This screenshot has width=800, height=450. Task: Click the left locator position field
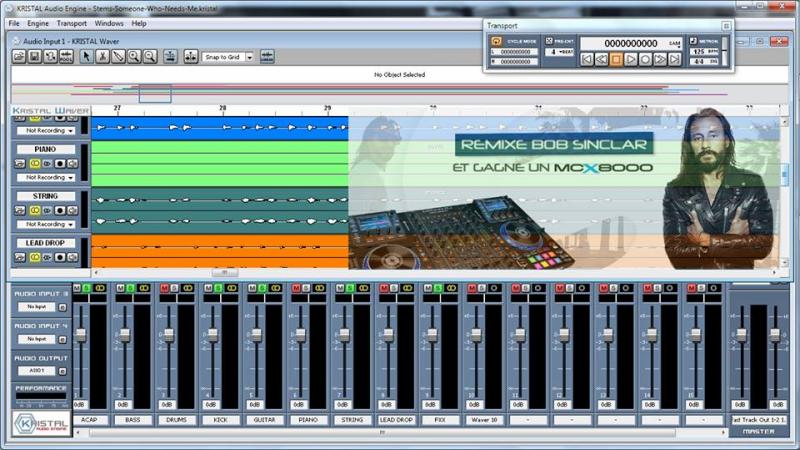[x=514, y=52]
